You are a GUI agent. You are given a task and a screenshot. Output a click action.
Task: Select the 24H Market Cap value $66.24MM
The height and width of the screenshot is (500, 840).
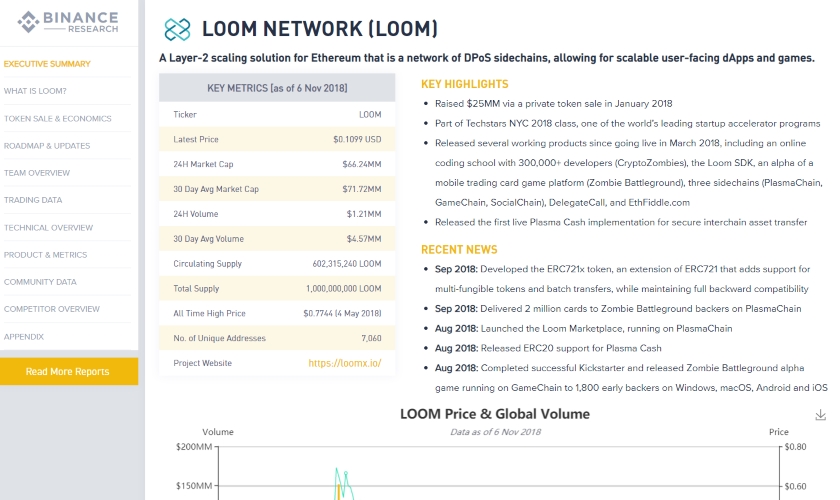(x=362, y=165)
